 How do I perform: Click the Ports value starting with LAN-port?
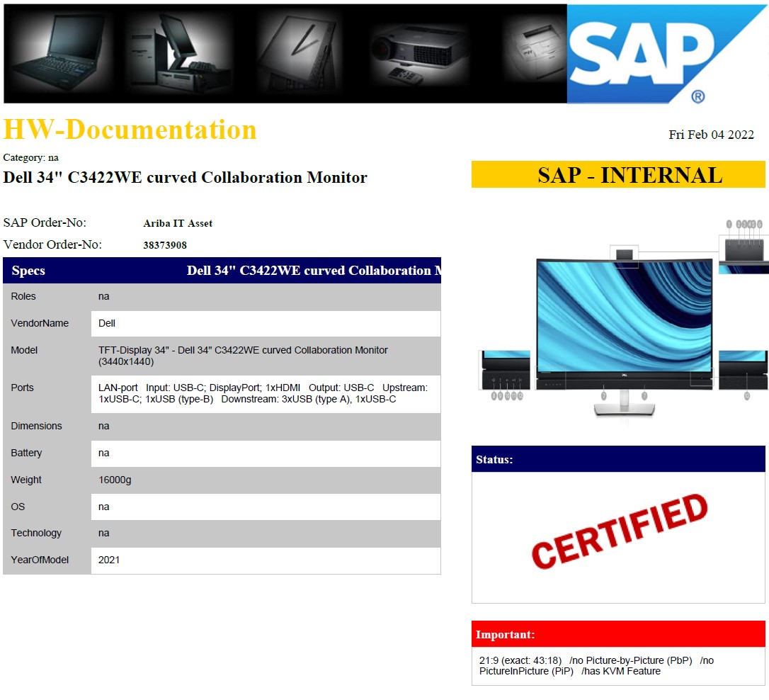(x=263, y=393)
